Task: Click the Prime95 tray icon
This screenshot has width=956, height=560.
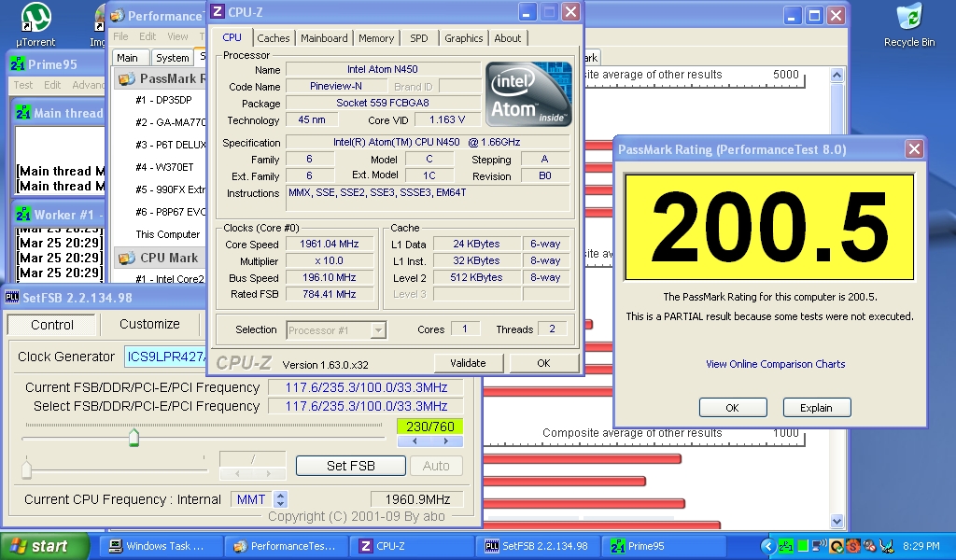Action: point(785,546)
